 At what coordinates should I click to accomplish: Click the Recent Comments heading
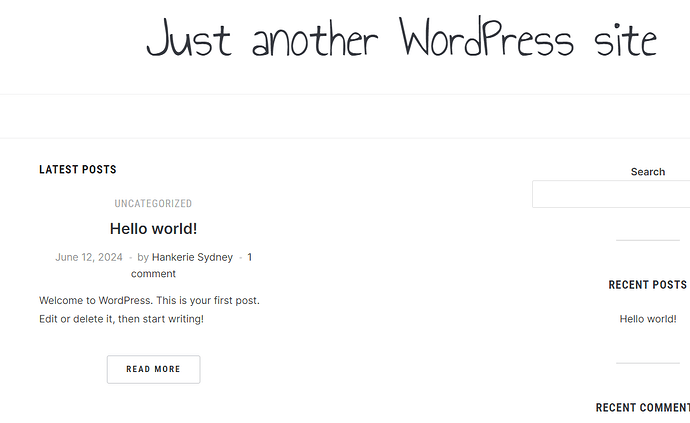point(643,408)
